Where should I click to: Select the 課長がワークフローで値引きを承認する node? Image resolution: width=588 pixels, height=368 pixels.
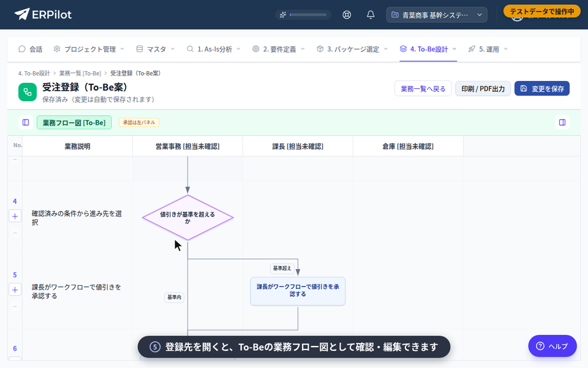click(298, 291)
